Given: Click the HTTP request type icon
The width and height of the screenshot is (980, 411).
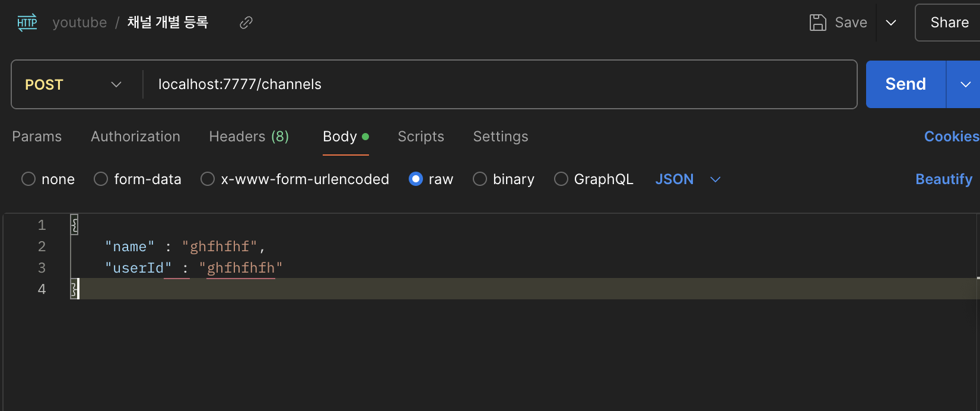Looking at the screenshot, I should [27, 23].
